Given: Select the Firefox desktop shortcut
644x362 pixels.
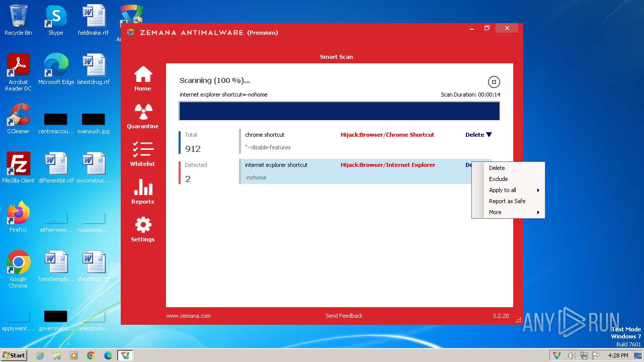Looking at the screenshot, I should 18,217.
